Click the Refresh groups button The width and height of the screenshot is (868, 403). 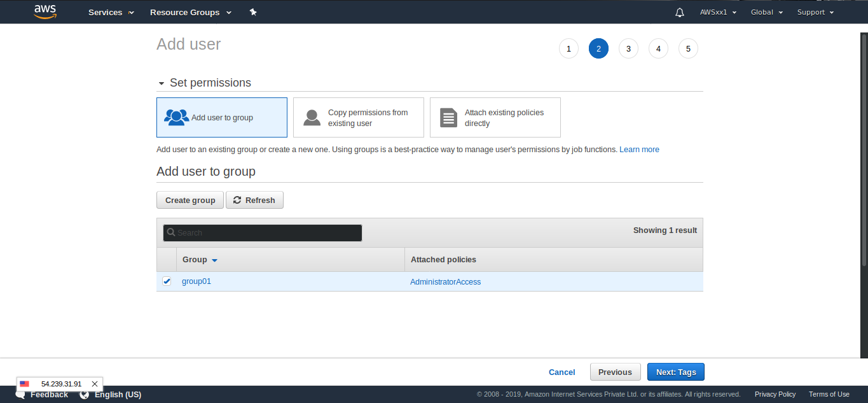[254, 200]
